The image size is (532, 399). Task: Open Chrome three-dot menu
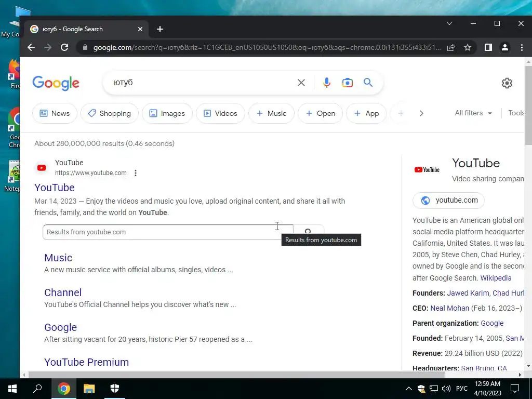pyautogui.click(x=522, y=47)
